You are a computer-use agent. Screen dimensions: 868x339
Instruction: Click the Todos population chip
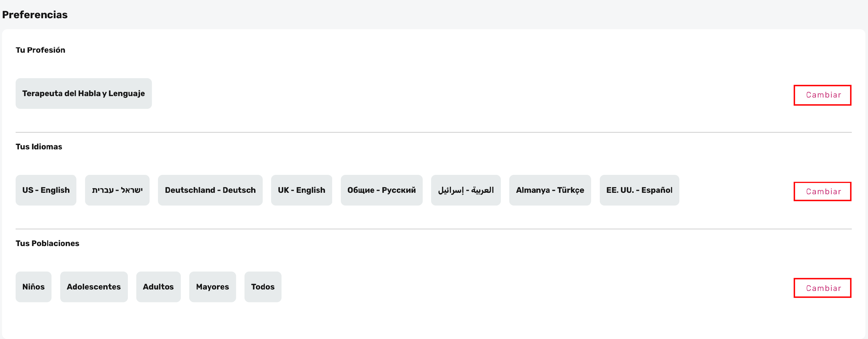tap(262, 287)
